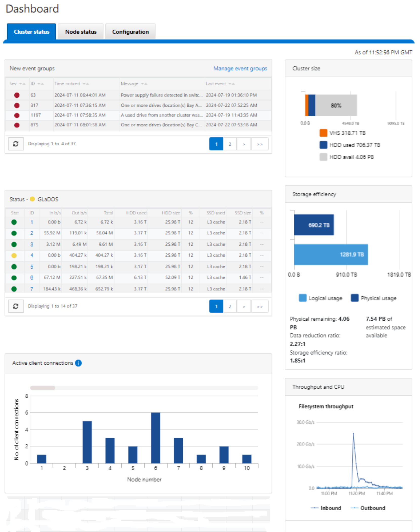
Task: Toggle Logical usage legend swatch
Action: [303, 298]
